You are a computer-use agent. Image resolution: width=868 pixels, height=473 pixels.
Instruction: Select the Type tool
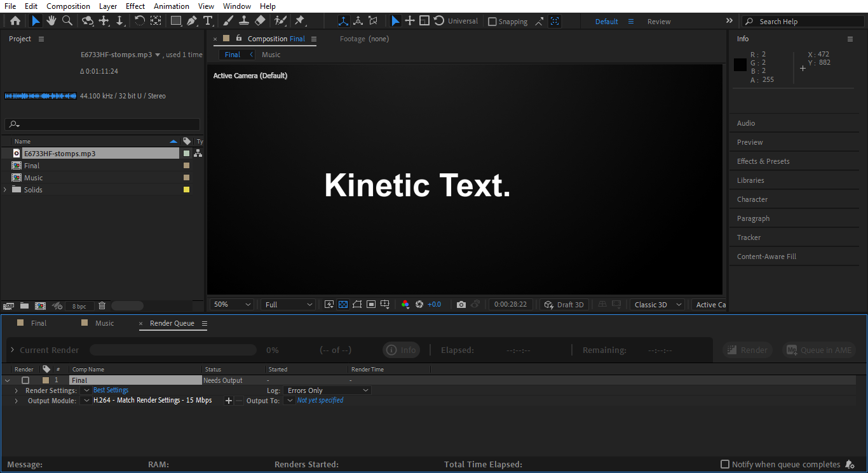click(207, 20)
